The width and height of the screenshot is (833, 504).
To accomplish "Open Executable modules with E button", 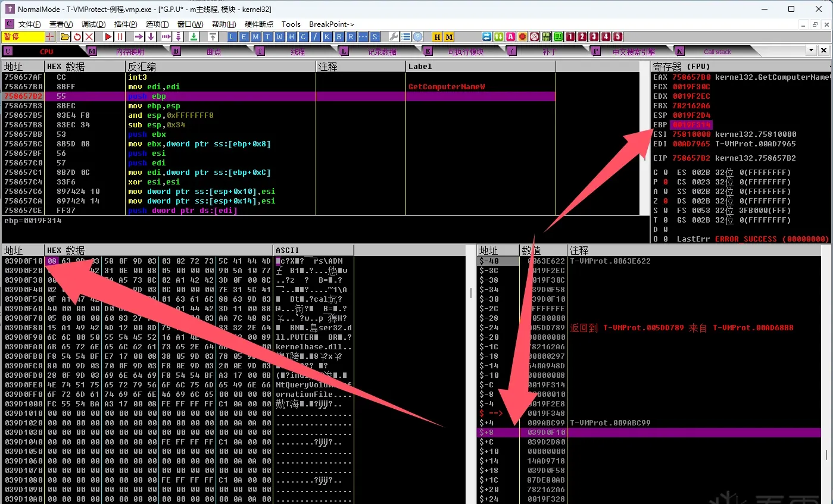I will coord(244,37).
